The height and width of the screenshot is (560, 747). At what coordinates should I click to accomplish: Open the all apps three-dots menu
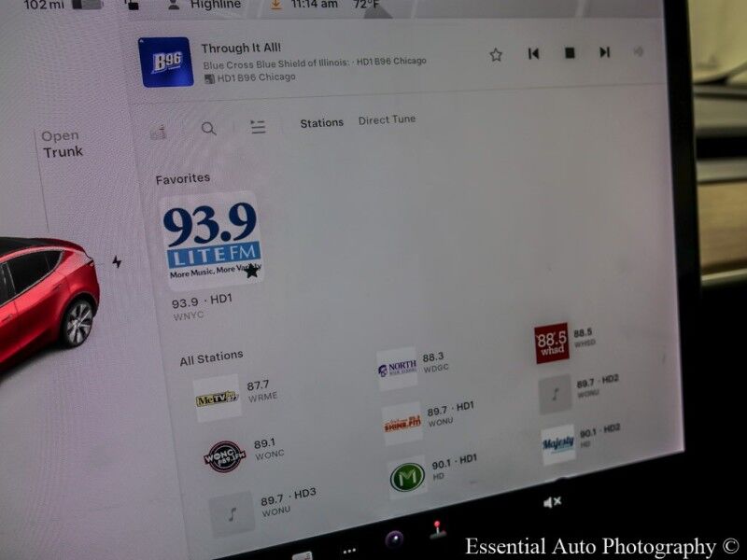[x=349, y=551]
